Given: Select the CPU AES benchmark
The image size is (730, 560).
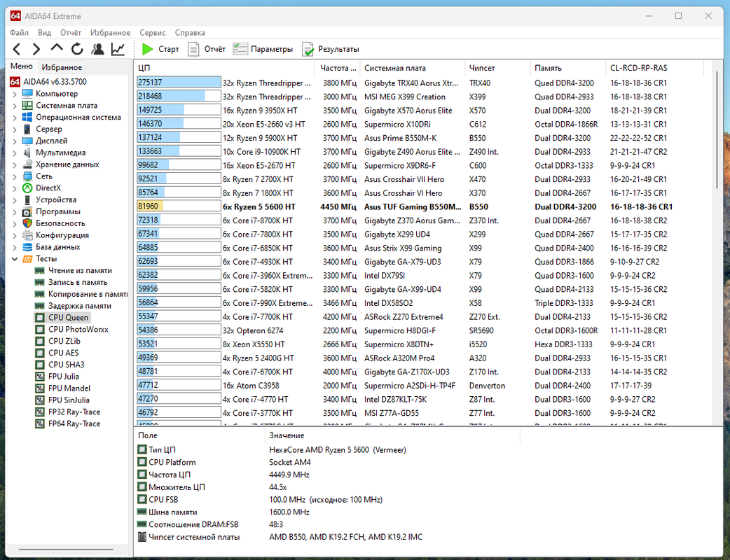Looking at the screenshot, I should 63,353.
